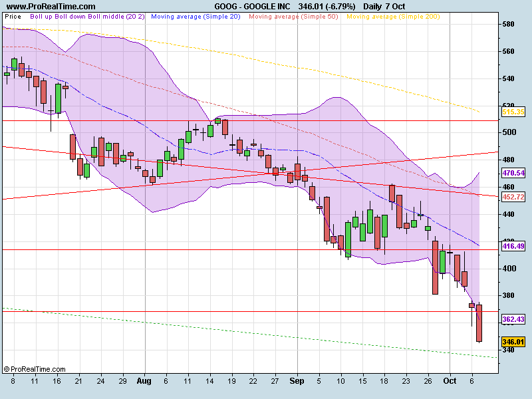Click the 480 price axis label

pyautogui.click(x=508, y=160)
